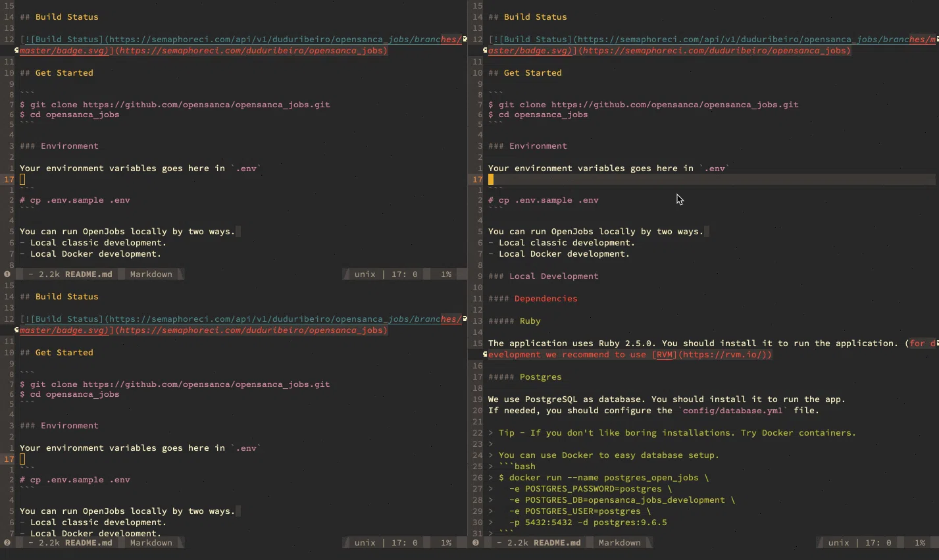Click 'You can use Docker to easy database setup' line
This screenshot has height=560, width=939.
coord(604,455)
